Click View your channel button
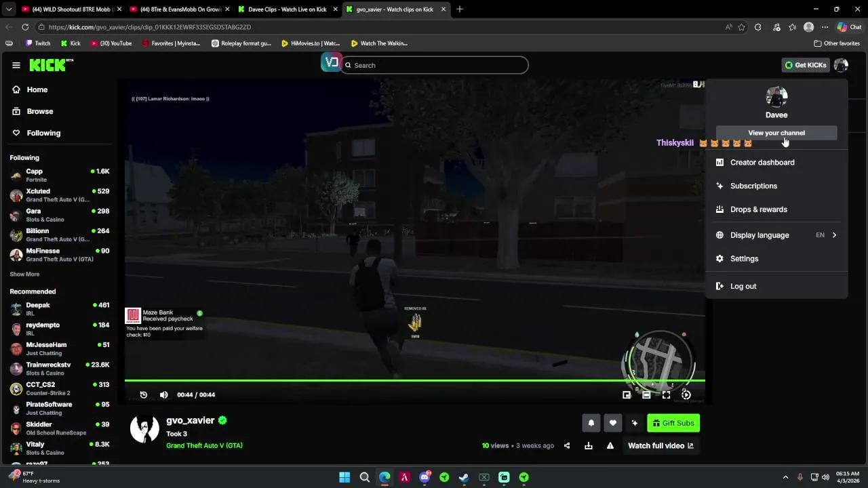The image size is (868, 488). [776, 133]
